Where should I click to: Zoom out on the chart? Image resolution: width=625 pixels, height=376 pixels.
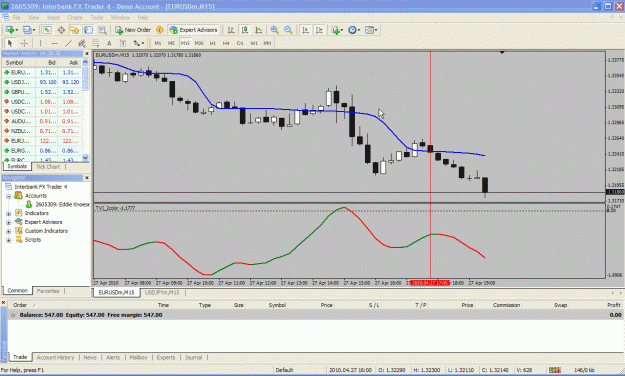[x=288, y=30]
